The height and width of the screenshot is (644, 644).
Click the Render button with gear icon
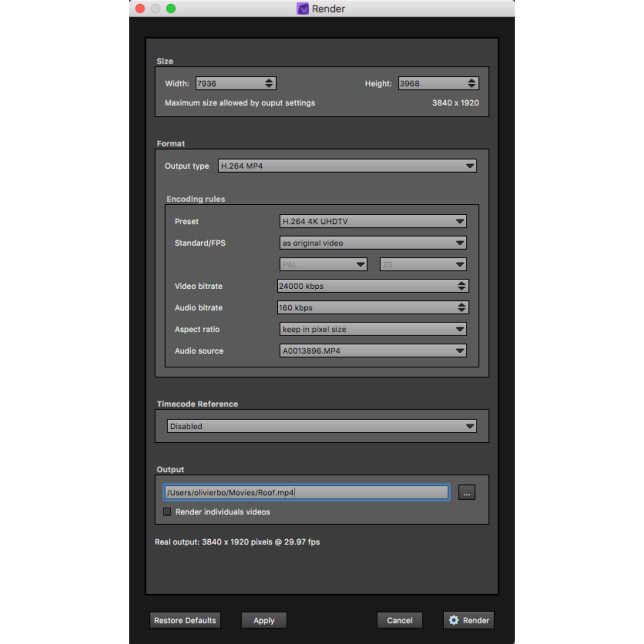click(468, 620)
